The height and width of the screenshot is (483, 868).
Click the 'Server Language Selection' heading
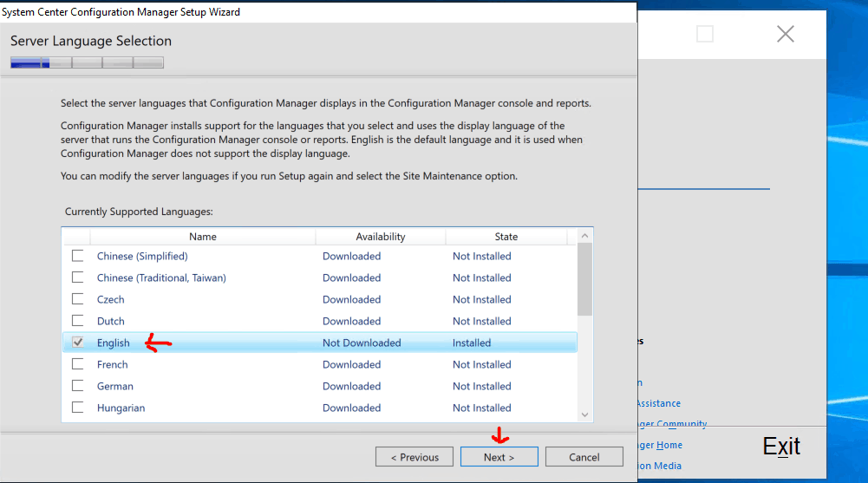tap(91, 41)
